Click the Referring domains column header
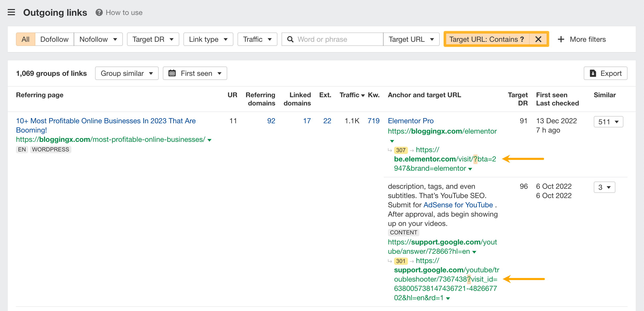Viewport: 644px width, 311px height. click(260, 99)
